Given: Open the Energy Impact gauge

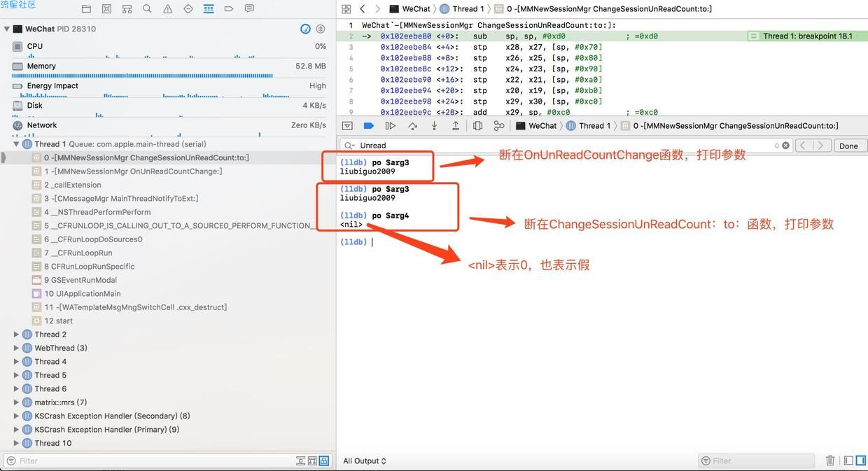Looking at the screenshot, I should (x=168, y=89).
